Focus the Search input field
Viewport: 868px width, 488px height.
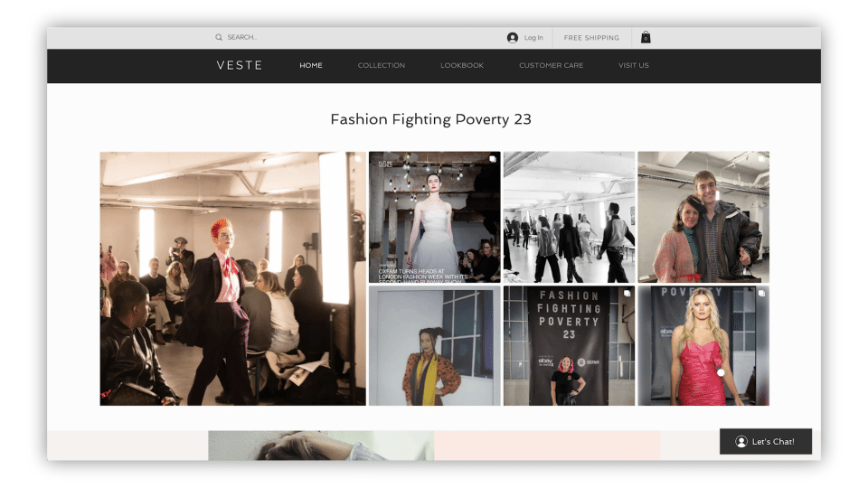point(271,38)
